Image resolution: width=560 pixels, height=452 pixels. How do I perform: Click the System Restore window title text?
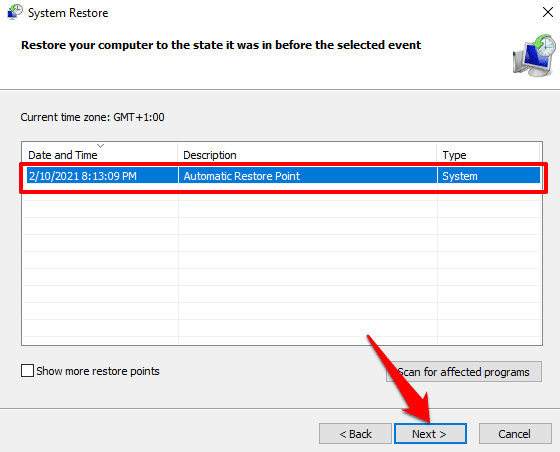(x=68, y=13)
